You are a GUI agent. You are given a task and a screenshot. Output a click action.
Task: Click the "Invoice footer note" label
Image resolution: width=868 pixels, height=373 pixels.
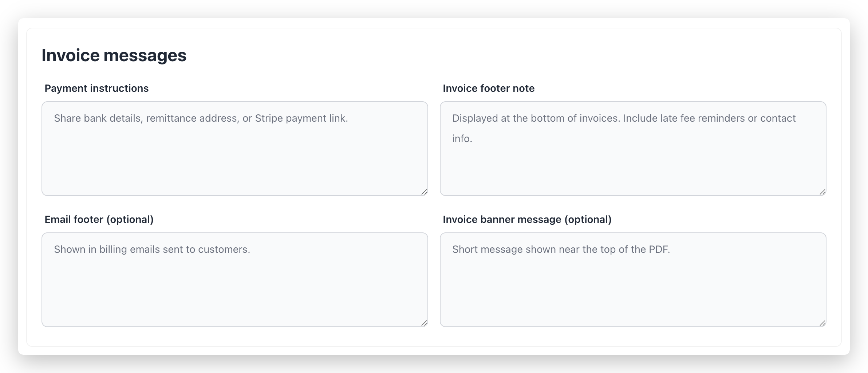click(489, 89)
